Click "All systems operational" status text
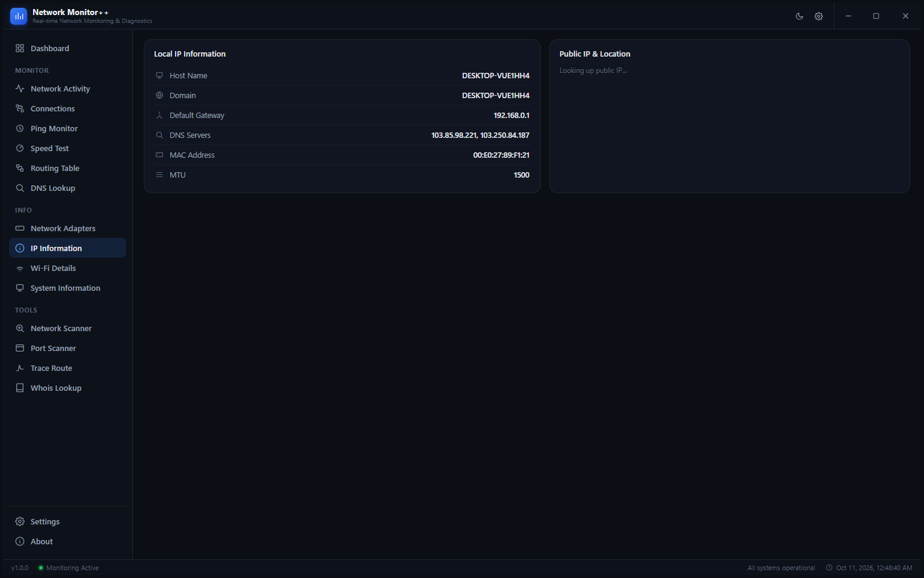 coord(781,568)
